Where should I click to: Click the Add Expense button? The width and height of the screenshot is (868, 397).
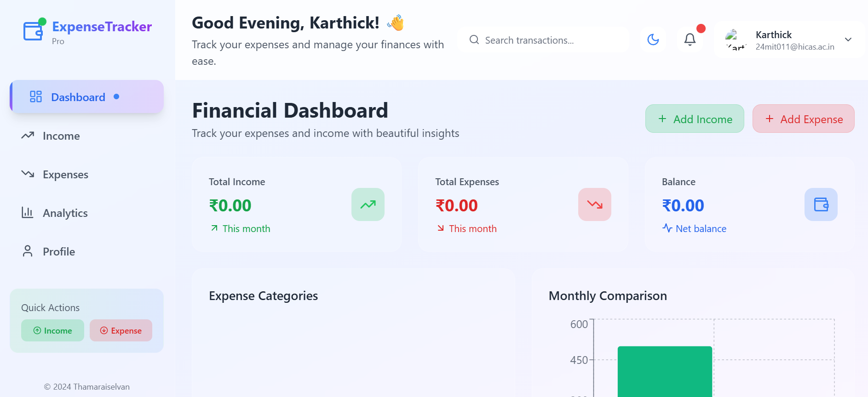[803, 119]
